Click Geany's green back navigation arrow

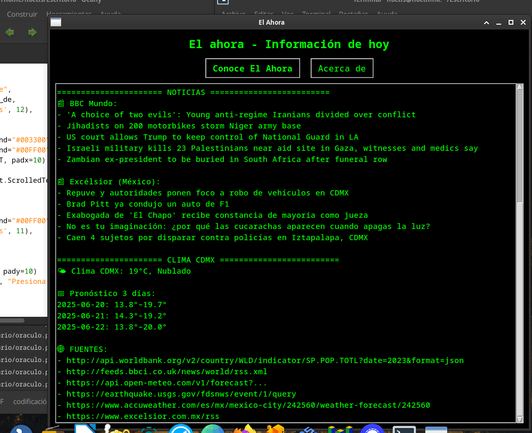click(x=10, y=32)
